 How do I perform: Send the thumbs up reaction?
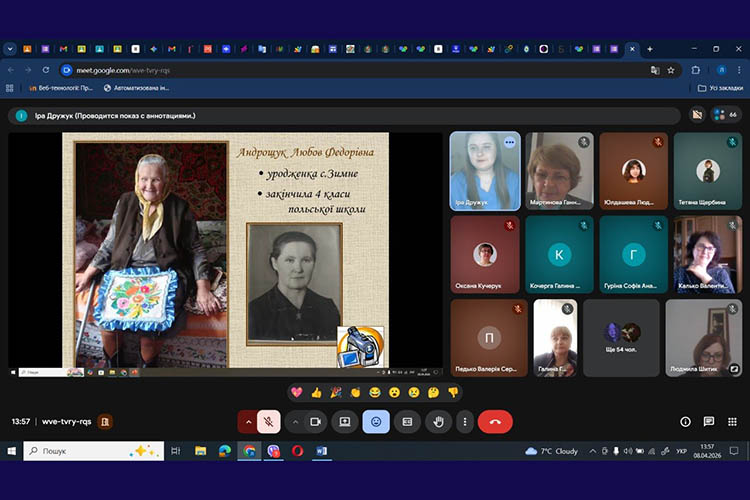(316, 392)
